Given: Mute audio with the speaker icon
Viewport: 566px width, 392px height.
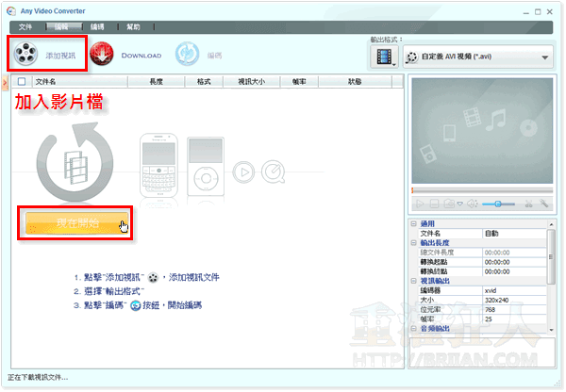Looking at the screenshot, I should [473, 204].
